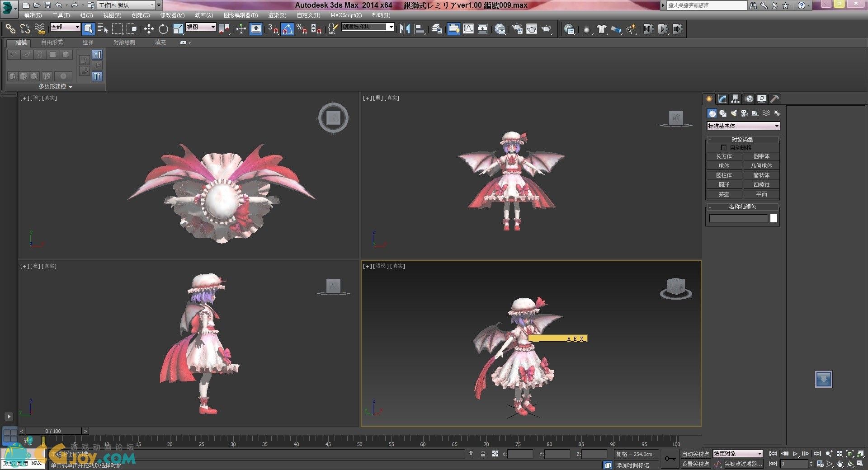Open the Curve Editor icon
The image size is (868, 470).
click(468, 29)
